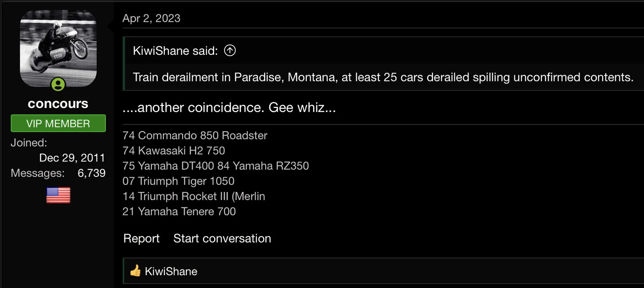Image resolution: width=644 pixels, height=288 pixels.
Task: Click the green online status icon
Action: click(x=58, y=85)
